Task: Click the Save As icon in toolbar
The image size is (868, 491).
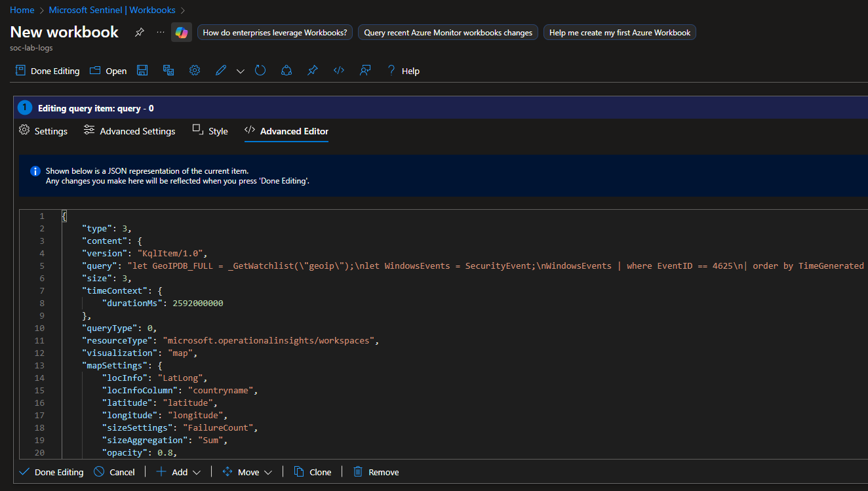Action: tap(168, 71)
